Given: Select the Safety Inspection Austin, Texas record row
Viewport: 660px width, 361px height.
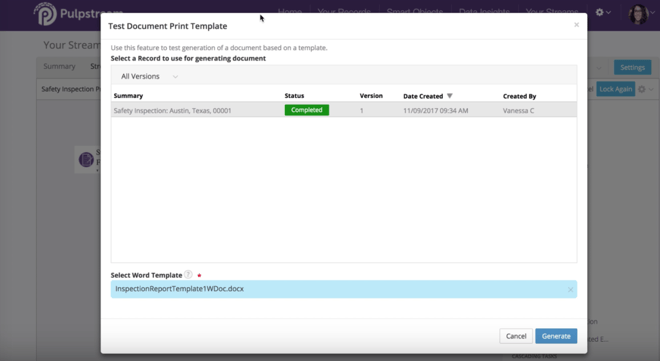Looking at the screenshot, I should click(344, 110).
